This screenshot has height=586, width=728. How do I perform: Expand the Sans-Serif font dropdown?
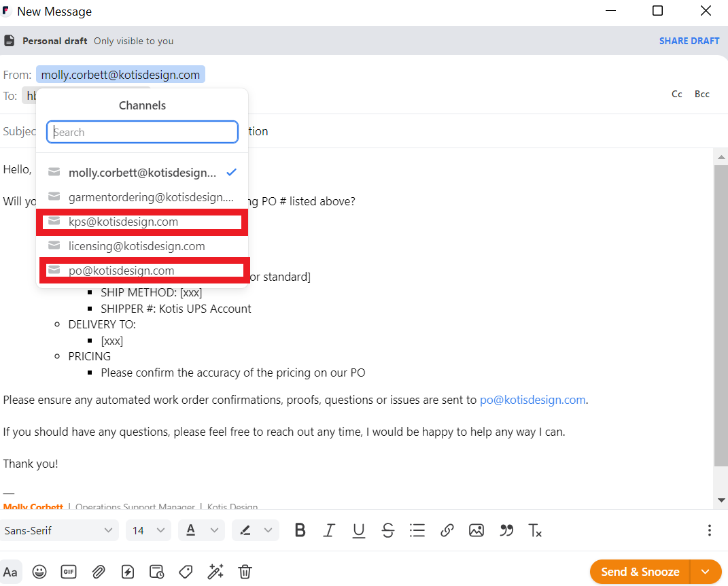[59, 530]
